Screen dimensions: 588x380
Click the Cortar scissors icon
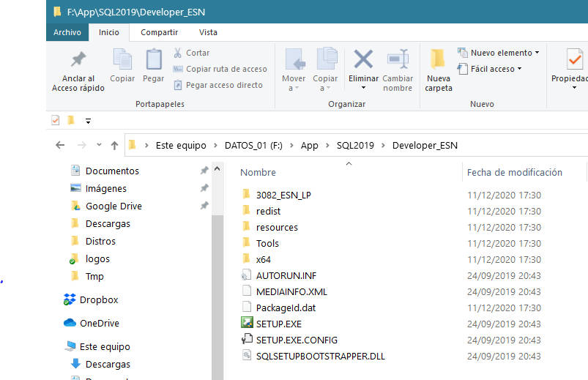point(177,53)
